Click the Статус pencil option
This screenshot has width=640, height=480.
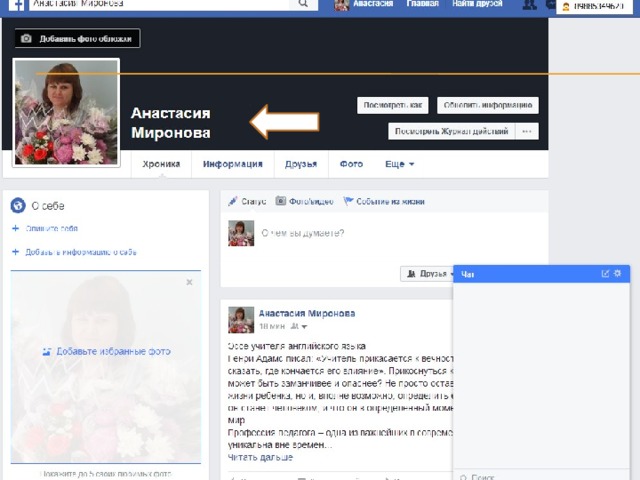247,201
